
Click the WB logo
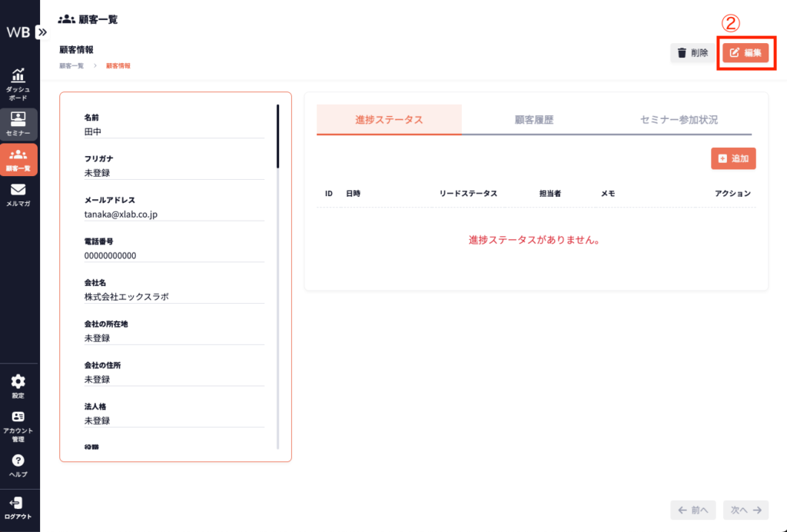(x=17, y=32)
